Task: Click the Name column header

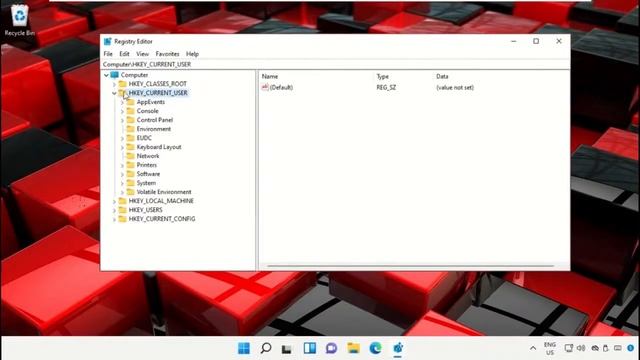Action: pos(270,76)
